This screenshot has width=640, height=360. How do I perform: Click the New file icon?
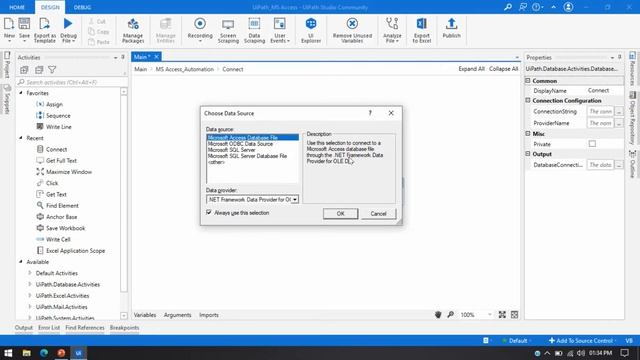coord(9,29)
